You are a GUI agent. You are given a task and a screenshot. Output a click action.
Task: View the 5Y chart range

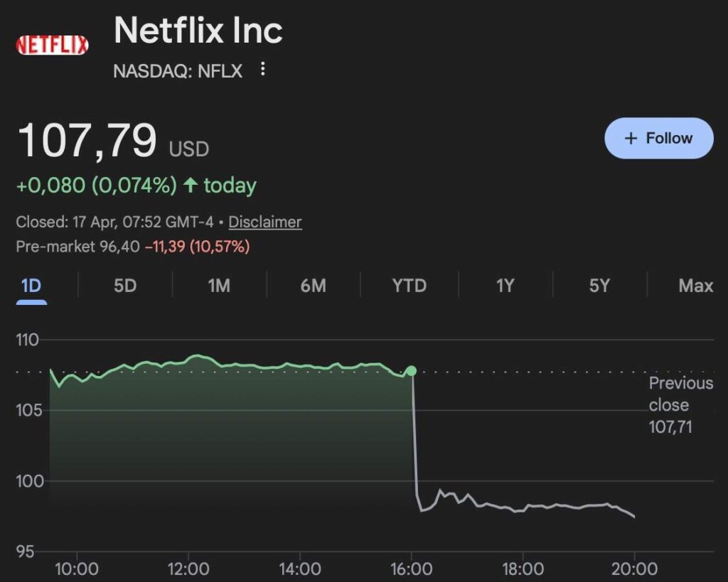coord(599,286)
